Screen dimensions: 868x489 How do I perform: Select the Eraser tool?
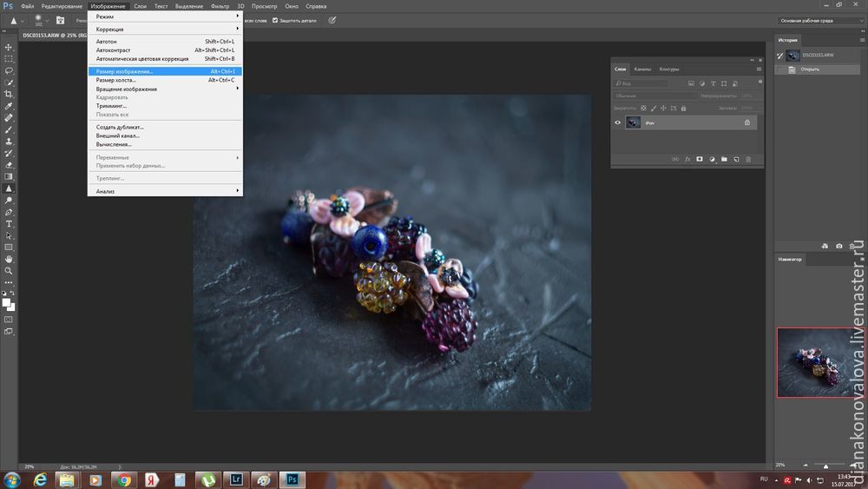[x=9, y=165]
